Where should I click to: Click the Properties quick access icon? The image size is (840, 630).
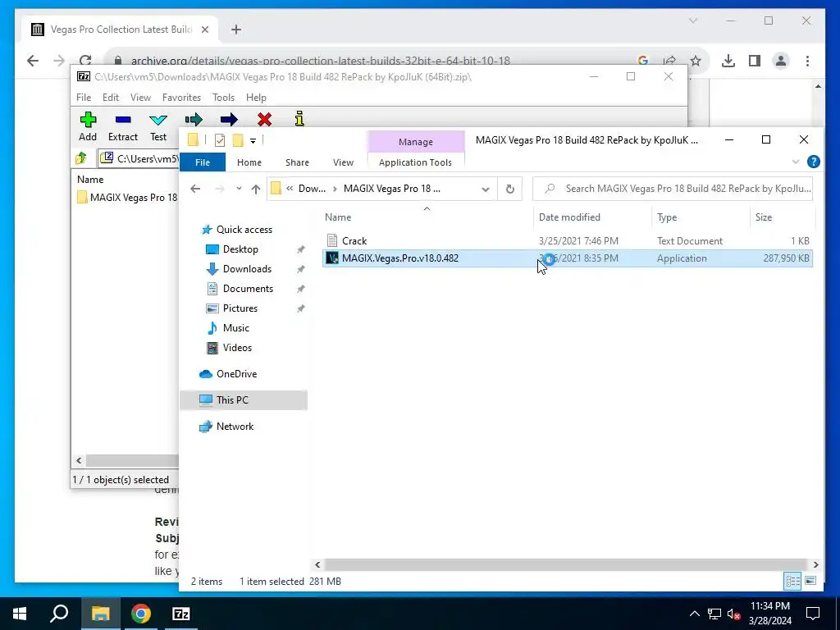pyautogui.click(x=220, y=140)
